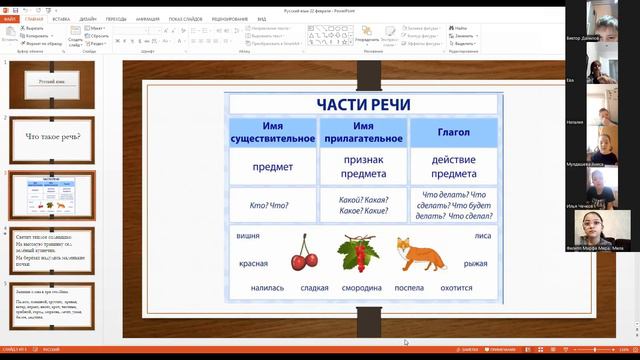The image size is (640, 360).
Task: Fit slide to window icon
Action: pos(636,350)
